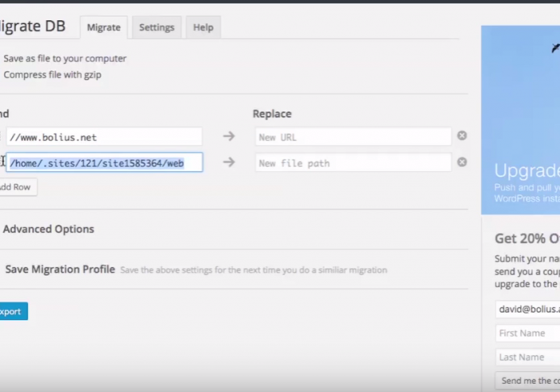Image resolution: width=560 pixels, height=392 pixels.
Task: Open the Migrate tab
Action: tap(103, 27)
